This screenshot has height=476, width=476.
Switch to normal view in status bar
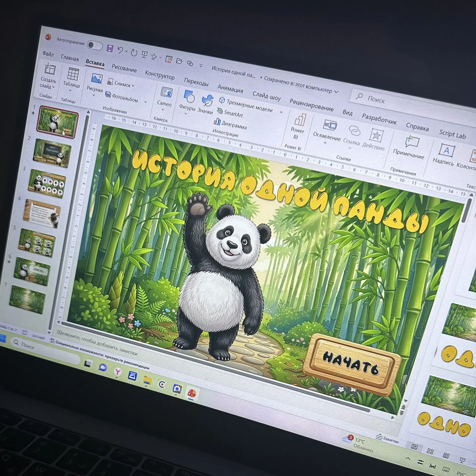(x=414, y=447)
